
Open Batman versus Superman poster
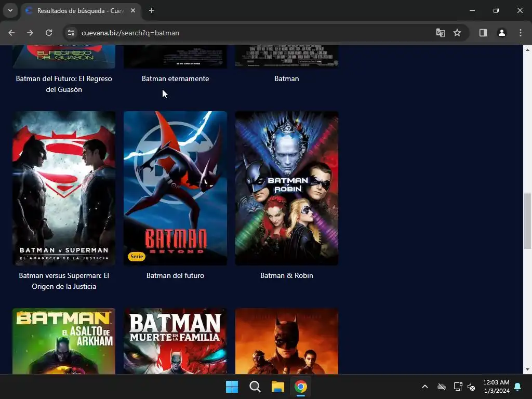[64, 188]
